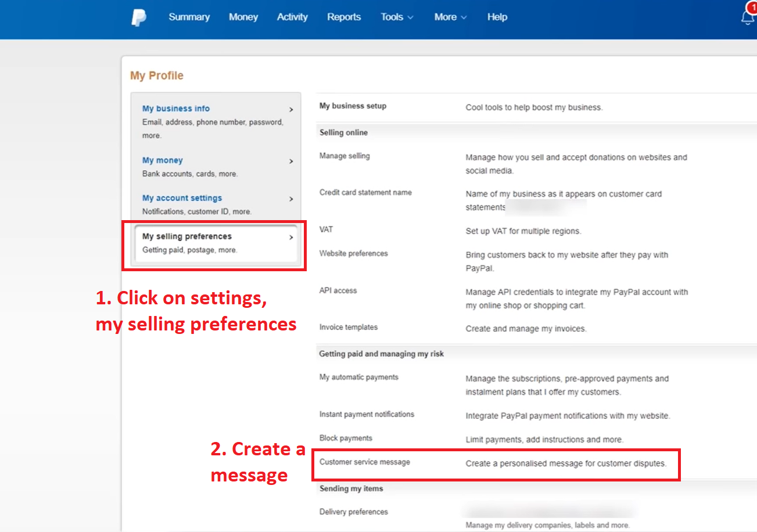Open the Block payments setting
The image size is (757, 532).
pos(346,438)
